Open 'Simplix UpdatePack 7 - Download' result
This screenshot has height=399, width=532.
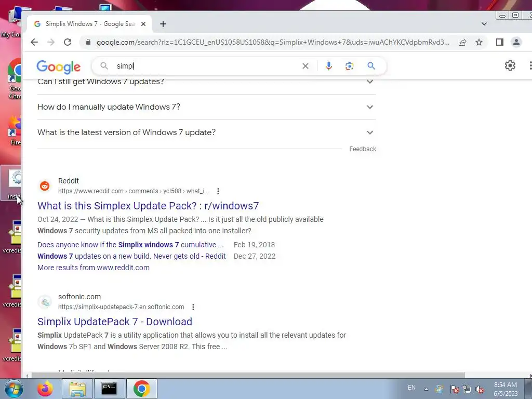(115, 322)
